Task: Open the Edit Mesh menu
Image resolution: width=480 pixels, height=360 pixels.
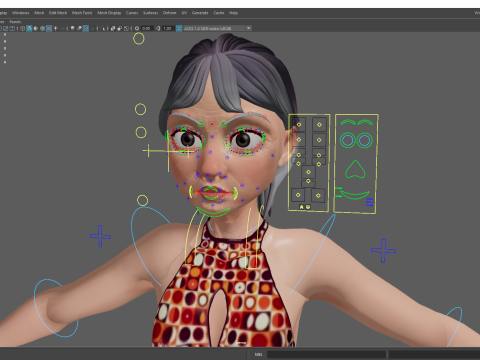Action: coord(58,13)
